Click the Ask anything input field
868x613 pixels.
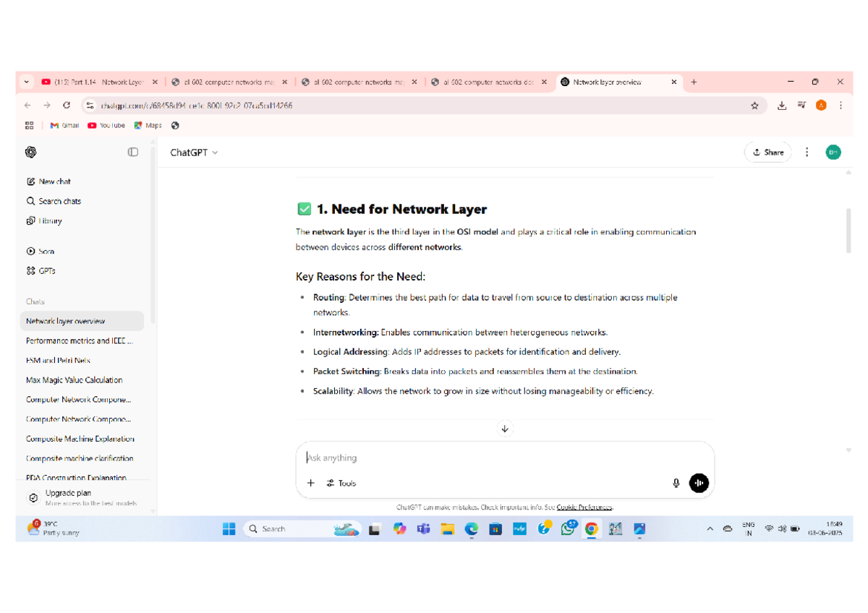point(505,458)
